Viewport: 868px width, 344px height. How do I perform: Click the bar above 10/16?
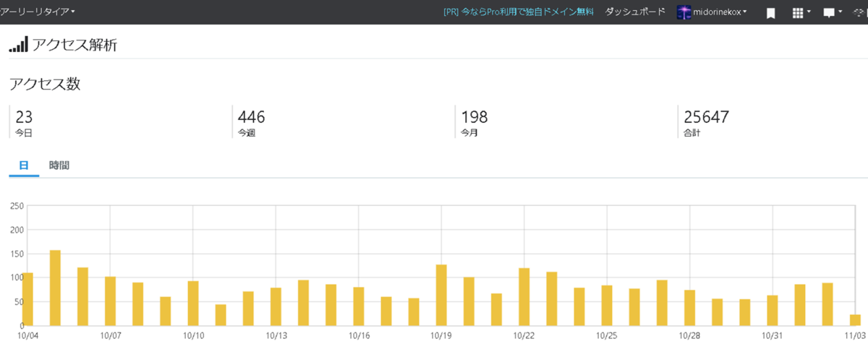pyautogui.click(x=359, y=306)
